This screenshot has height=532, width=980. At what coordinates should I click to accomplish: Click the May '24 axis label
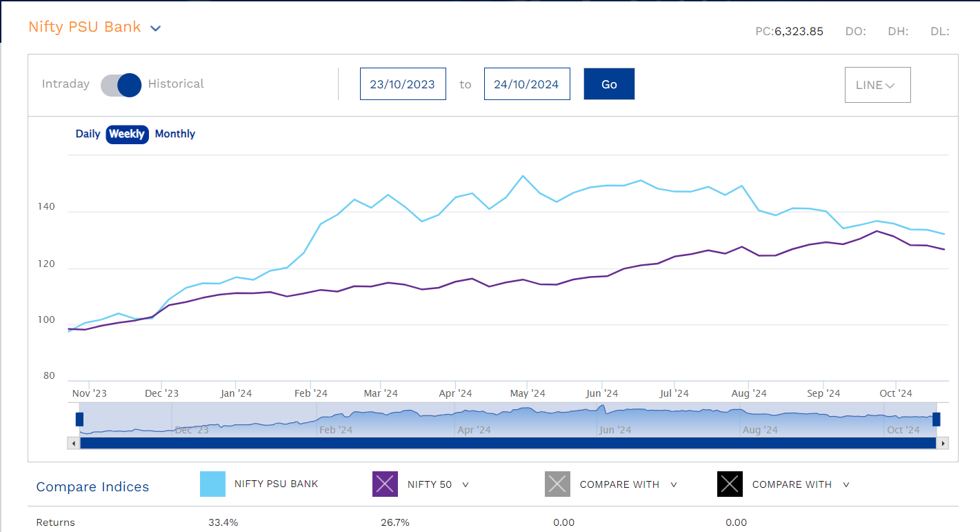click(x=528, y=393)
